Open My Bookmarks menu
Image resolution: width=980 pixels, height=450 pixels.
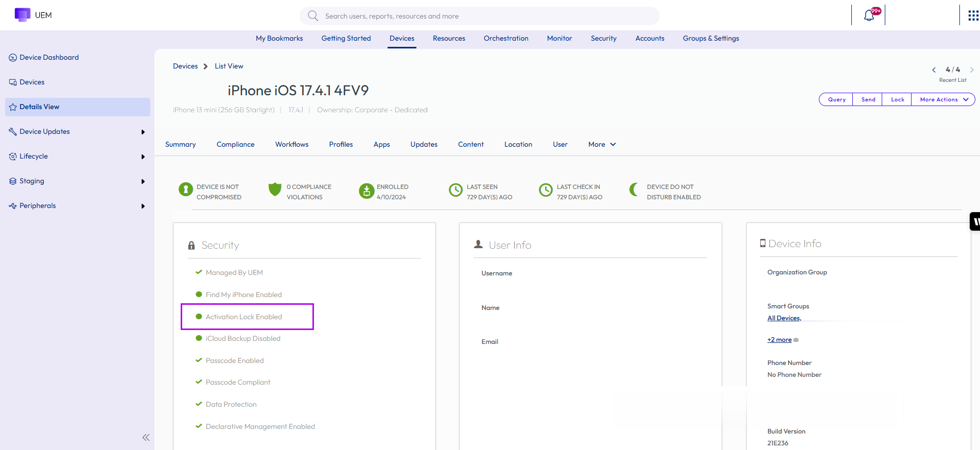point(279,39)
